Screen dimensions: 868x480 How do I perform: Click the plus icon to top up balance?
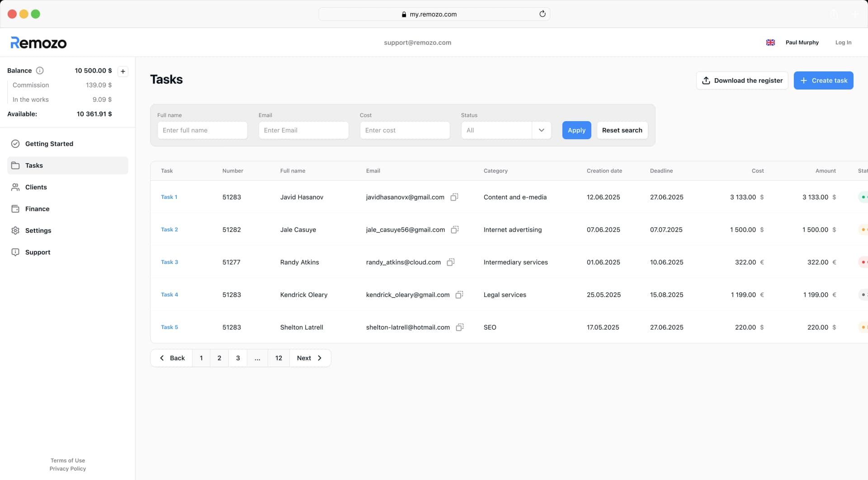123,71
